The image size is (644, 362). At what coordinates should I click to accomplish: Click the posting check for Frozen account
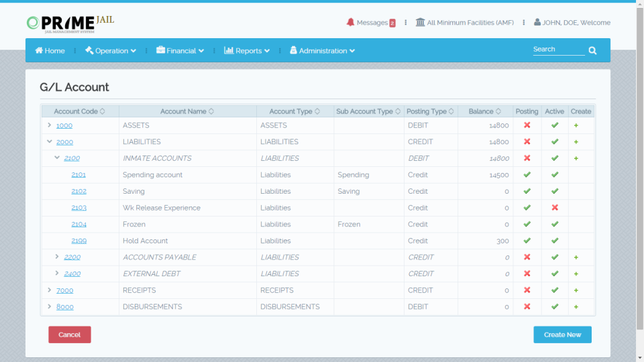pos(527,224)
